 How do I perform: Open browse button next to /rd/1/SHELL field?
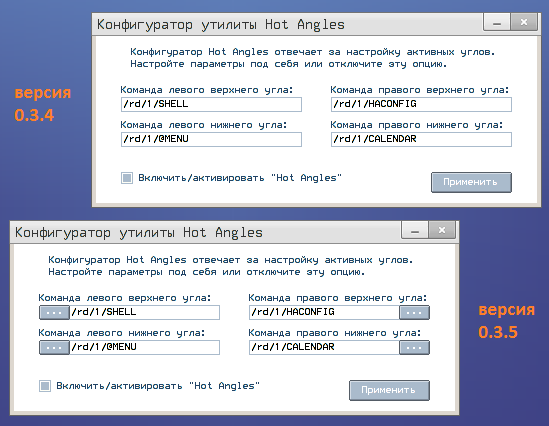(x=54, y=312)
